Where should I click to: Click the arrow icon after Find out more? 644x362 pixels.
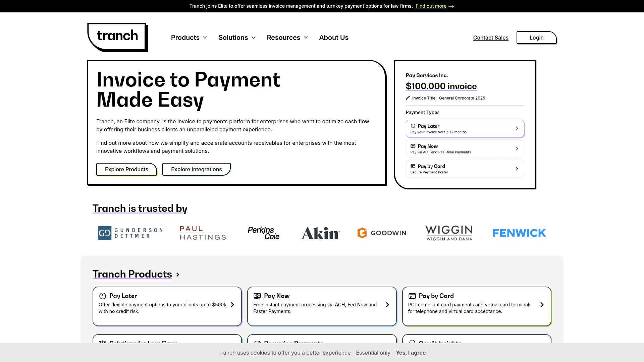point(451,6)
